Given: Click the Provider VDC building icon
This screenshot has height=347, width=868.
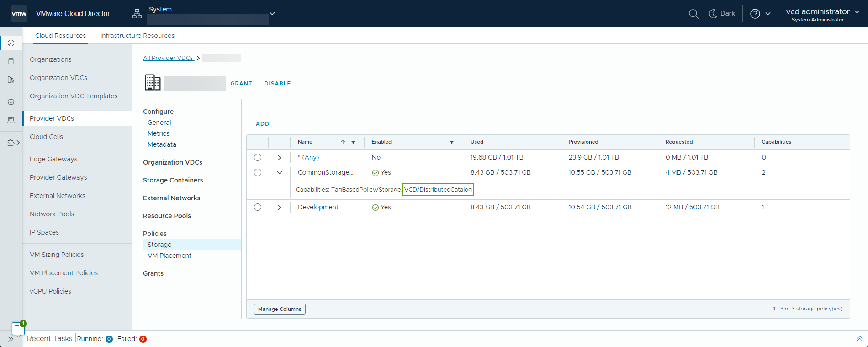Looking at the screenshot, I should 153,82.
